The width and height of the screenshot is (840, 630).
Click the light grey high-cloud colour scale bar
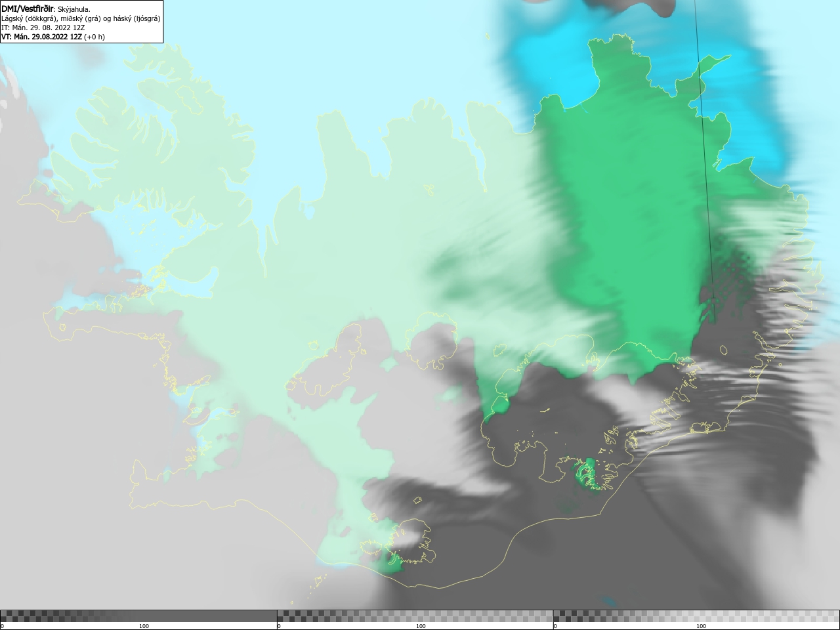696,616
